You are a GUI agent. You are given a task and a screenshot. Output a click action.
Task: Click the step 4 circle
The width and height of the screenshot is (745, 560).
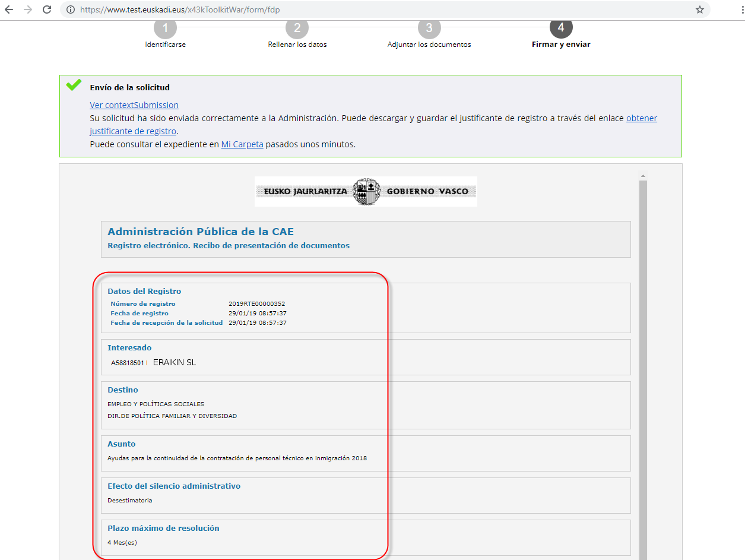coord(561,28)
